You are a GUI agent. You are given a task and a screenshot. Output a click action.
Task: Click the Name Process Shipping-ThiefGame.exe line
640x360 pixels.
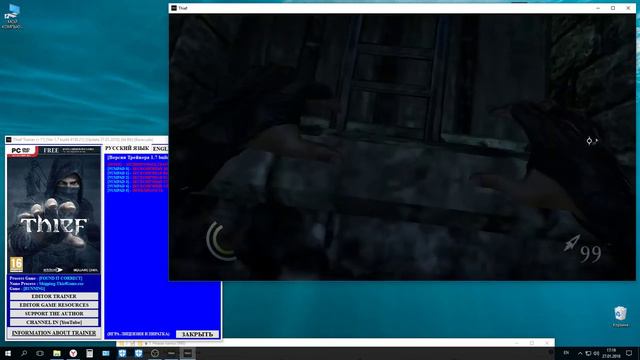46,283
